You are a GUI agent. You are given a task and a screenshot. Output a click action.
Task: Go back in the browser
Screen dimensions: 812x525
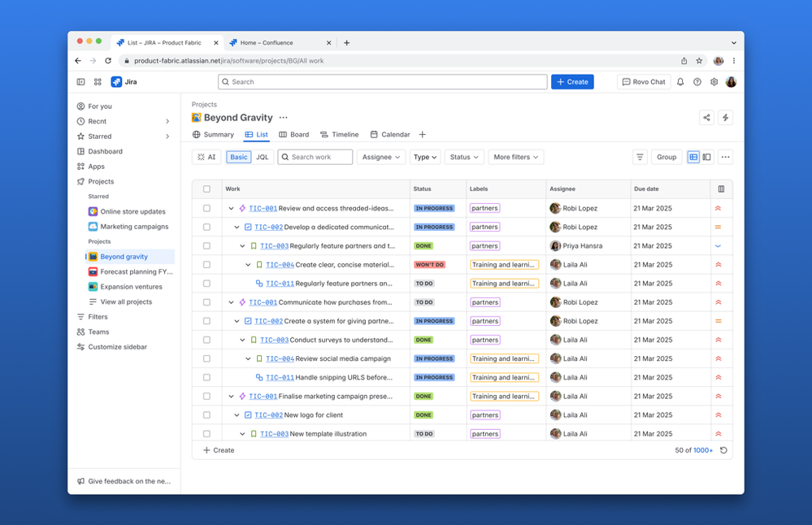click(x=78, y=61)
